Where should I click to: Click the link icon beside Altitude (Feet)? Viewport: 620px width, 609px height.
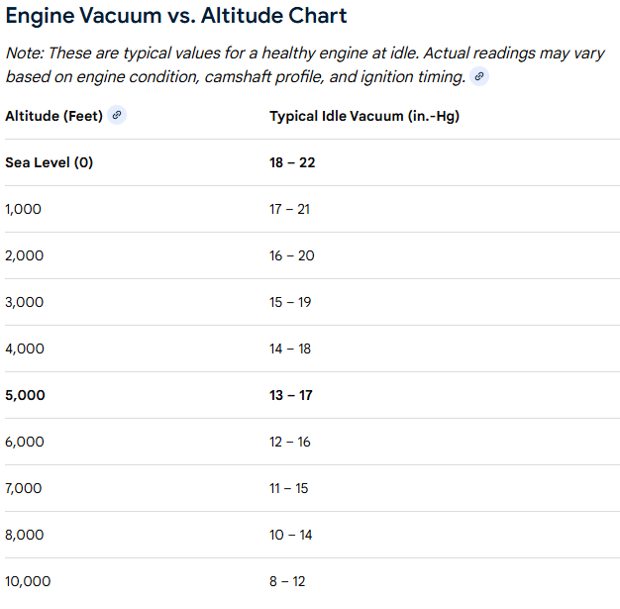point(117,116)
